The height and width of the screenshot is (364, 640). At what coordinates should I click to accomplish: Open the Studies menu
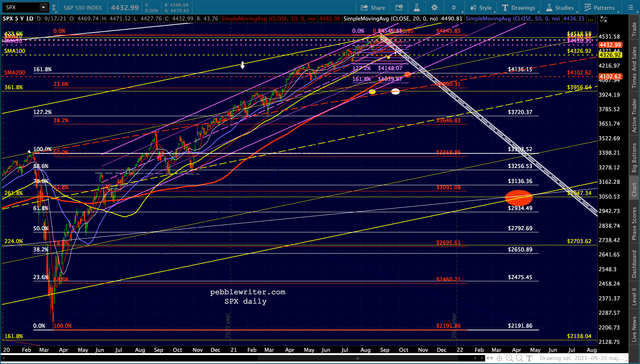[x=560, y=8]
